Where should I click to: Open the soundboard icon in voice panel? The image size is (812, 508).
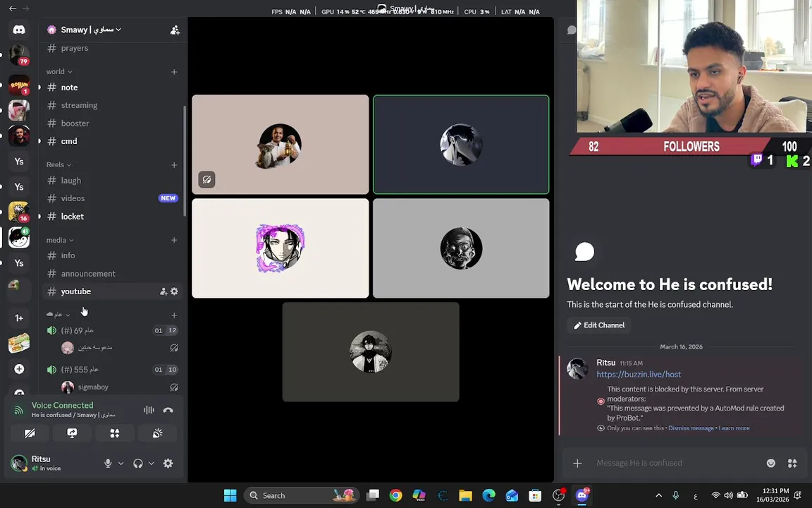(157, 433)
